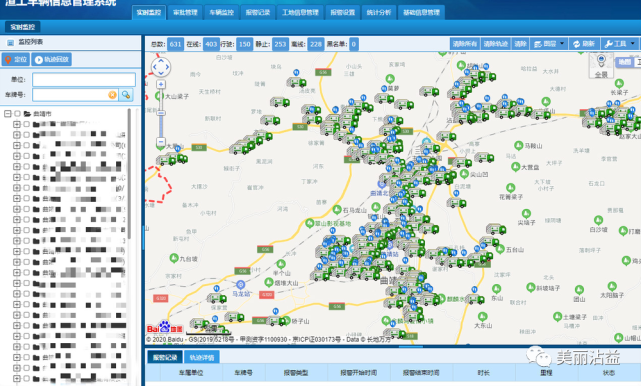Click the magnifier search icon beside 车牌号
The width and height of the screenshot is (641, 386).
pyautogui.click(x=126, y=95)
